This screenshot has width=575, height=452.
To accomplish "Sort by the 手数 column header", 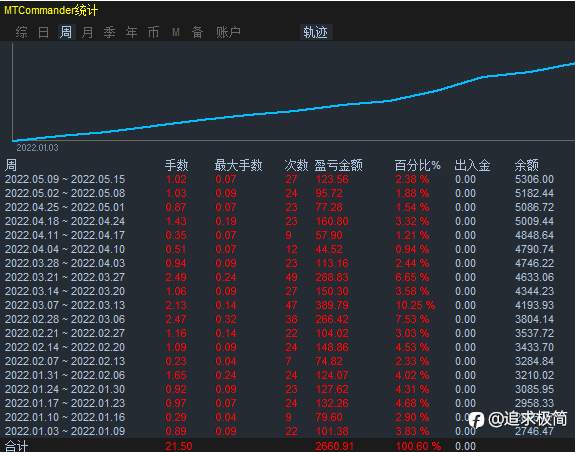I will coord(176,165).
